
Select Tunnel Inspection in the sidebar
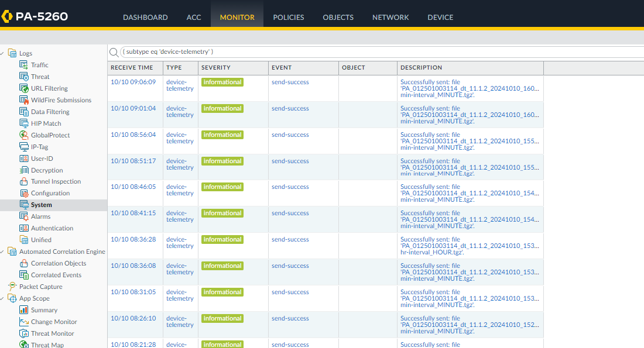click(x=56, y=182)
